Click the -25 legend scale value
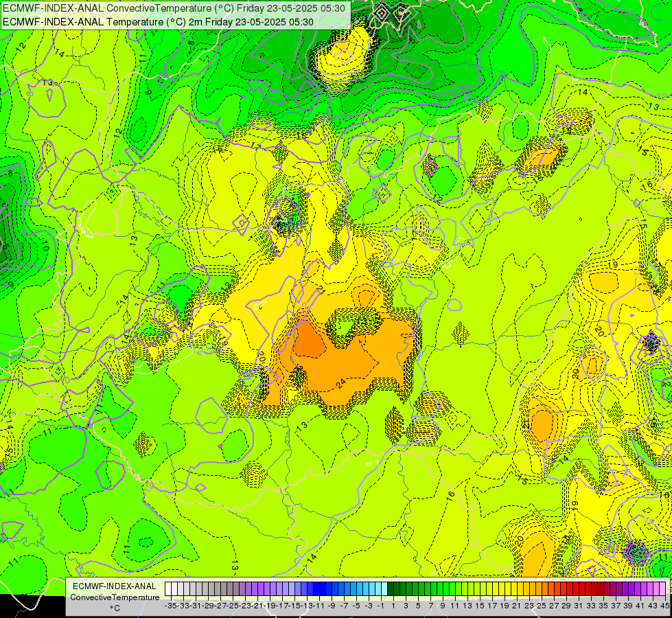Screen dimensions: 672x618 (233, 606)
